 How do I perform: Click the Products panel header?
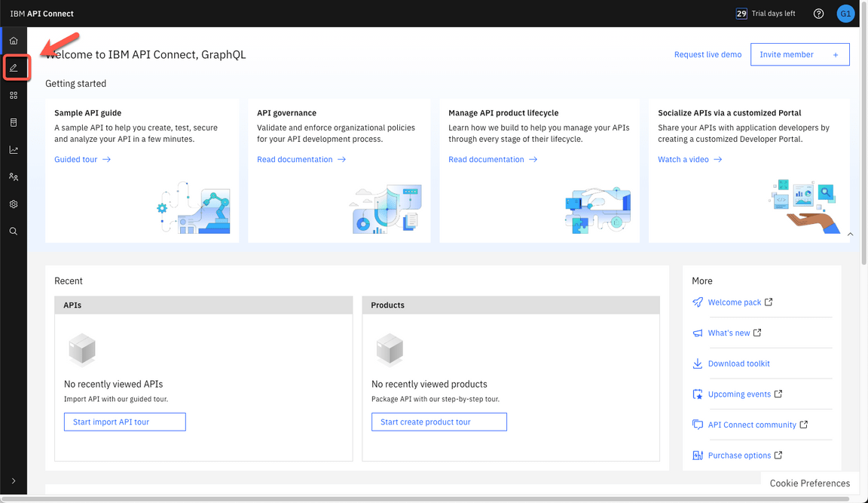tap(511, 305)
